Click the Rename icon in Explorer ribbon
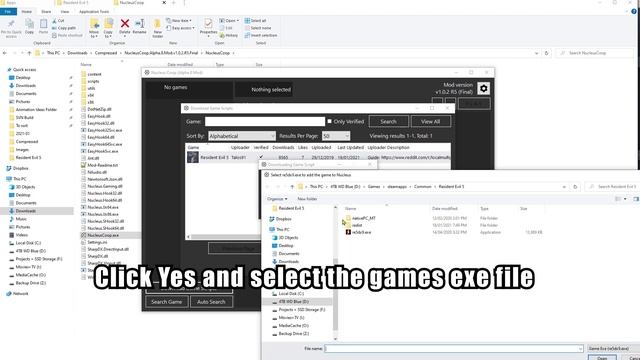640x360 pixels. (x=139, y=24)
